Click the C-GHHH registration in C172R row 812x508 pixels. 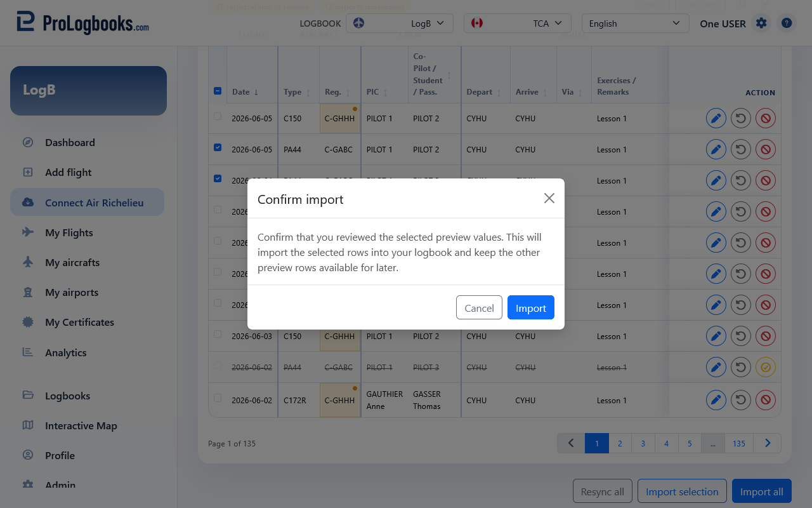click(339, 400)
